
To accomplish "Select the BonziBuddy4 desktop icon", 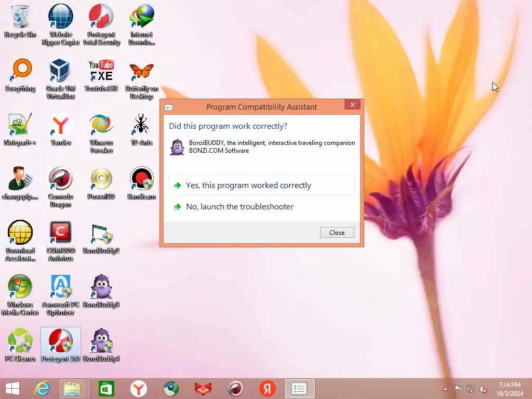I will (x=101, y=345).
